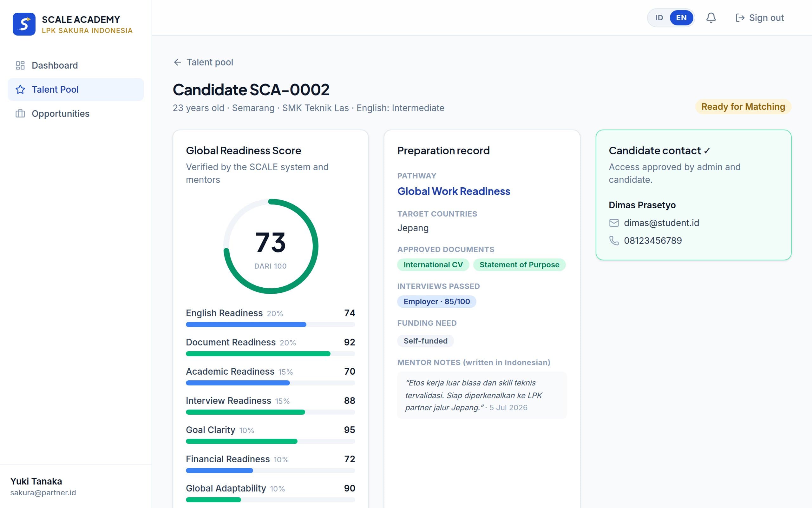Image resolution: width=812 pixels, height=508 pixels.
Task: Click Statement of Purpose tag
Action: (519, 265)
